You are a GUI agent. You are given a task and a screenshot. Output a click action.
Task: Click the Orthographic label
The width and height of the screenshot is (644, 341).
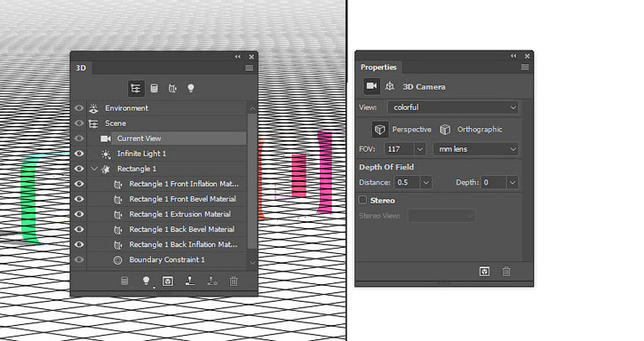point(480,130)
